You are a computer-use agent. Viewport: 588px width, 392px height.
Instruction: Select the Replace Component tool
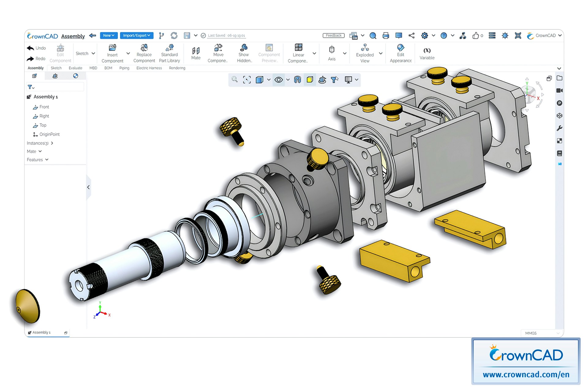coord(144,53)
